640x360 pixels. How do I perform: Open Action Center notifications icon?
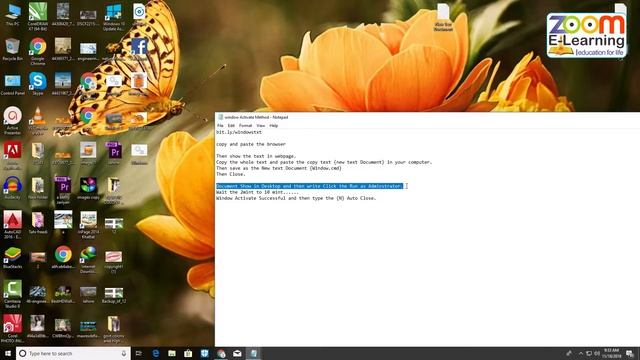630,353
